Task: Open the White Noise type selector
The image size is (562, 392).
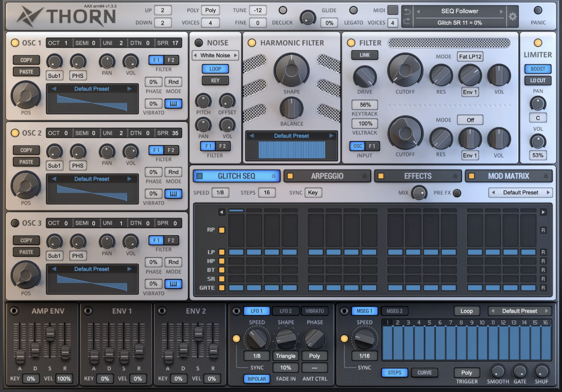Action: coord(215,55)
